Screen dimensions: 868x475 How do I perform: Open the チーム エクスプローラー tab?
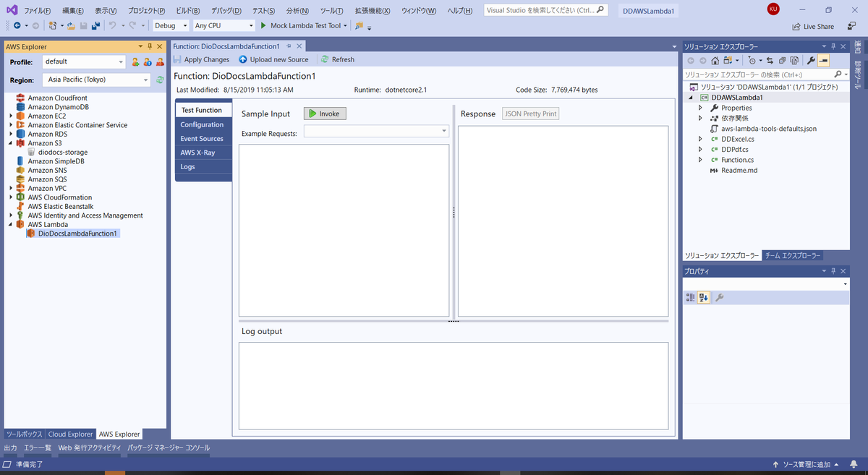point(793,256)
